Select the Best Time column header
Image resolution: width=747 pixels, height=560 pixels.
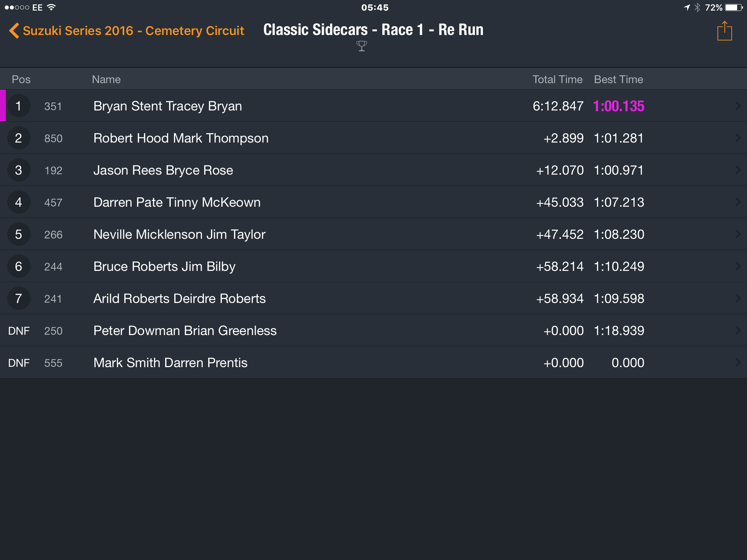pyautogui.click(x=619, y=79)
